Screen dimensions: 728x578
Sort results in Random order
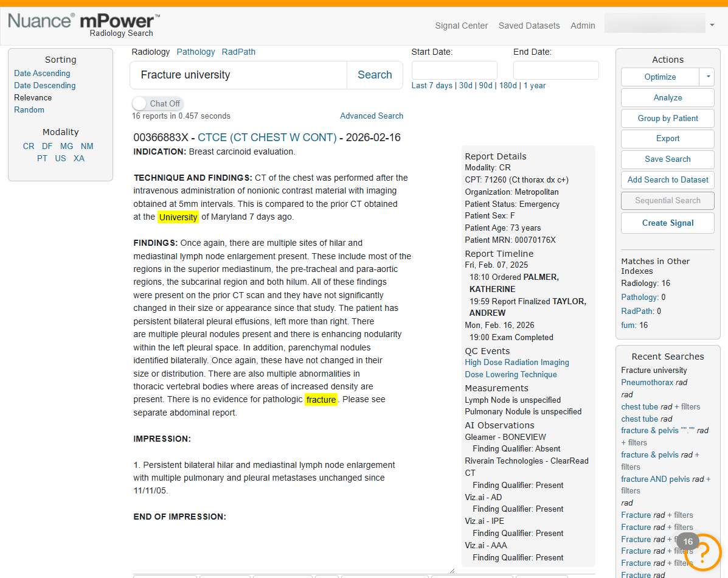click(x=29, y=110)
